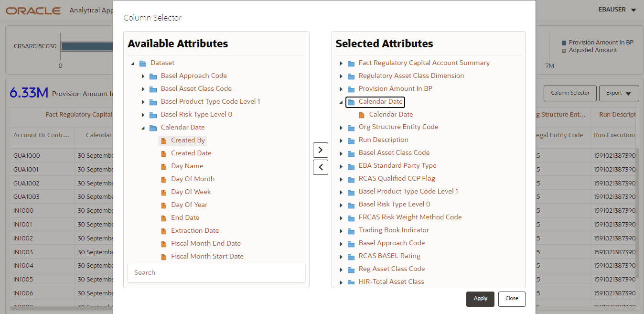This screenshot has height=314, width=644.
Task: Open the Column Selector
Action: pyautogui.click(x=569, y=93)
